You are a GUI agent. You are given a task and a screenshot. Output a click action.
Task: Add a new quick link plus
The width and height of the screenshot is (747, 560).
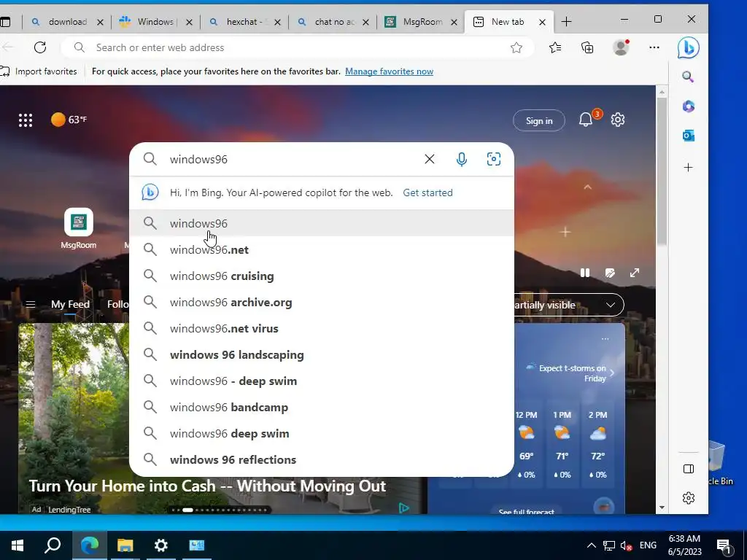pyautogui.click(x=565, y=232)
